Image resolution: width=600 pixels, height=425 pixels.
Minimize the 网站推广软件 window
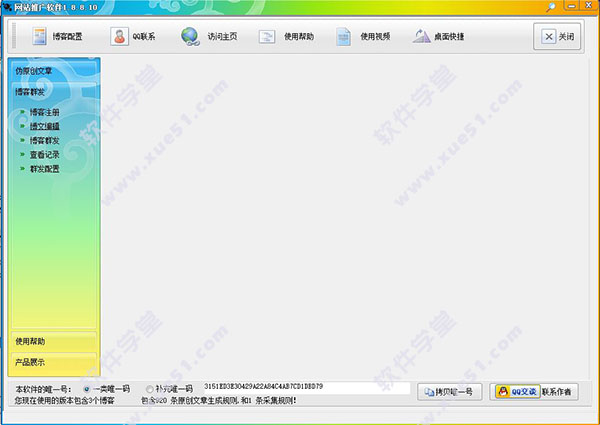571,6
